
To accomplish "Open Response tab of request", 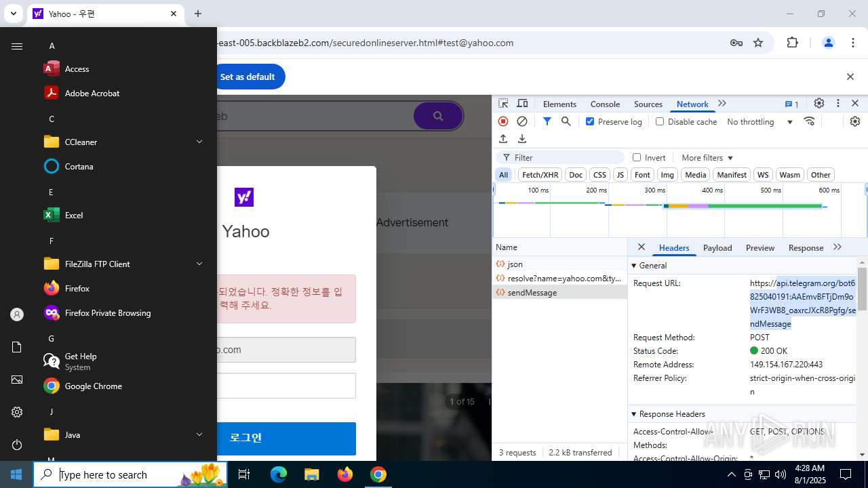I will click(806, 248).
